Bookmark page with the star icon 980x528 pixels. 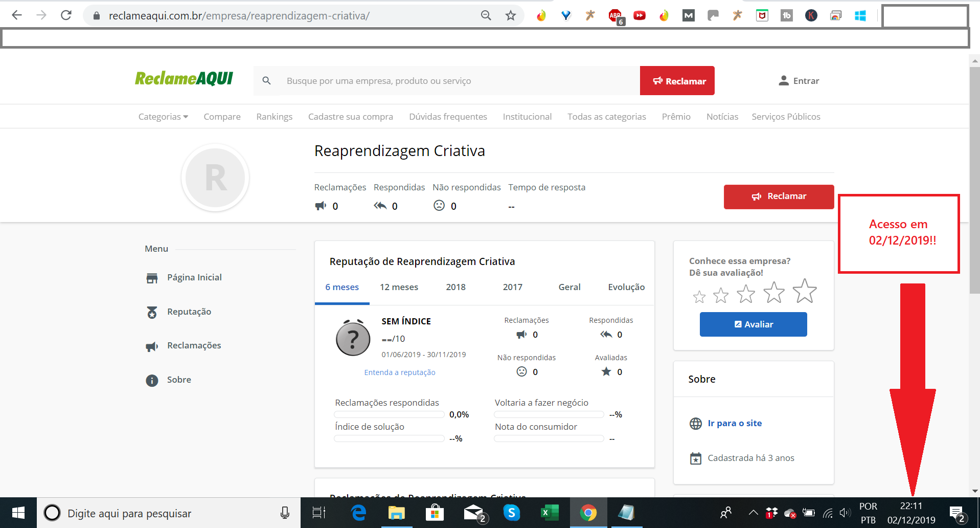(510, 15)
